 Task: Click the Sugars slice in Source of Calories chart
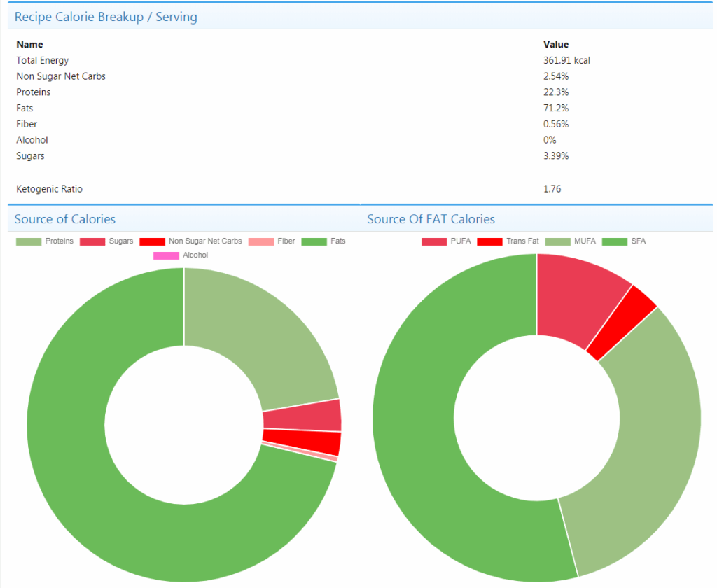302,415
